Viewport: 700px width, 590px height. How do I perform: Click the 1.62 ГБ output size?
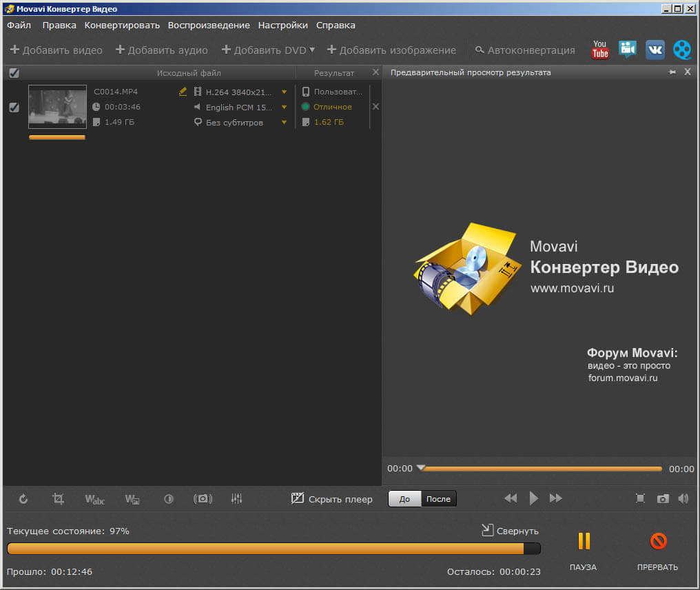(x=329, y=122)
